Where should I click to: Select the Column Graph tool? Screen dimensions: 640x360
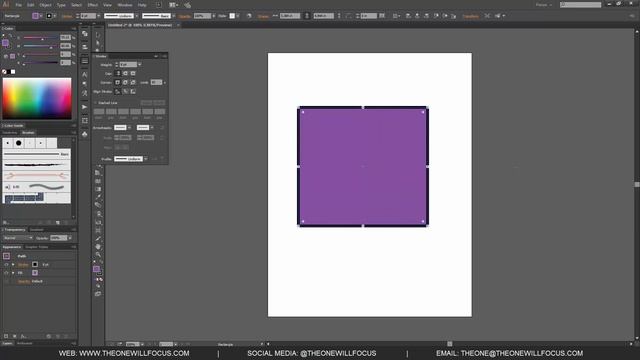click(98, 222)
